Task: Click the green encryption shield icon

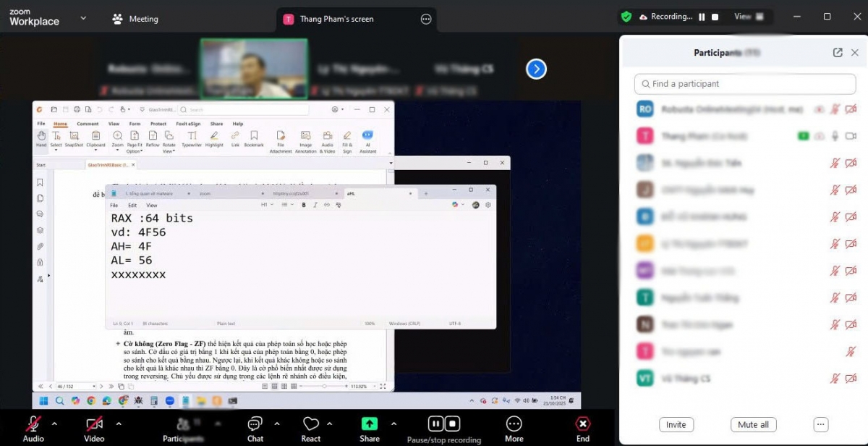Action: 626,17
